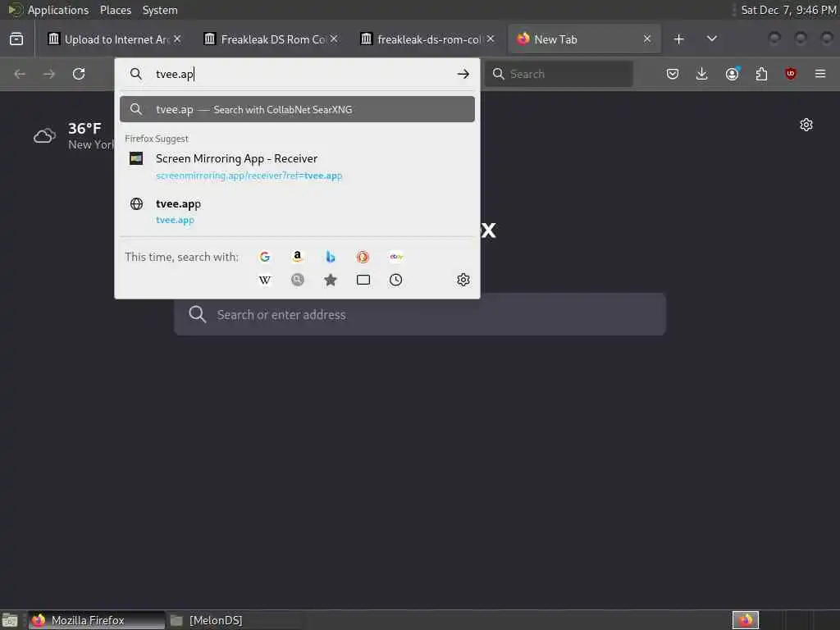Open the Downloads panel
The height and width of the screenshot is (630, 840).
click(x=702, y=74)
